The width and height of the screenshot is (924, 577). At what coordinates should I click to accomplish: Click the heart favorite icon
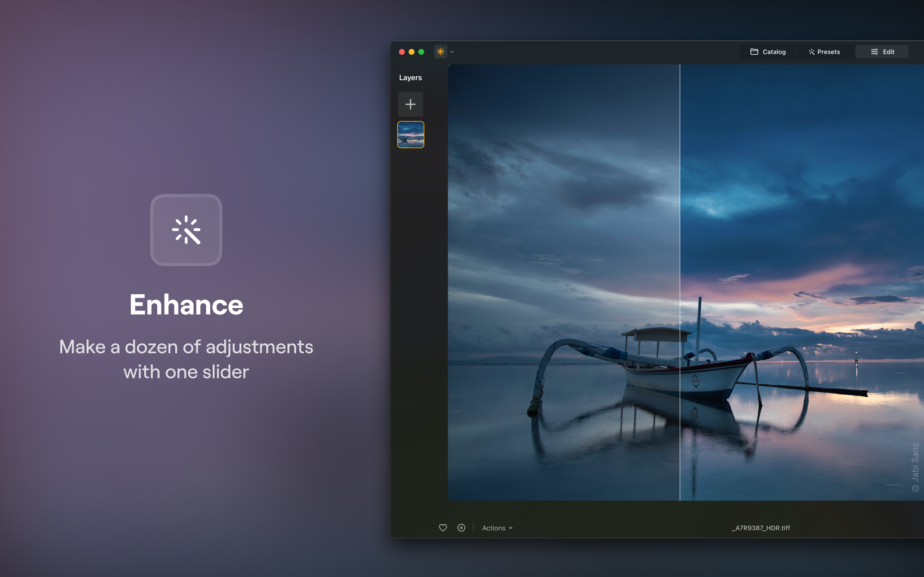click(x=443, y=528)
